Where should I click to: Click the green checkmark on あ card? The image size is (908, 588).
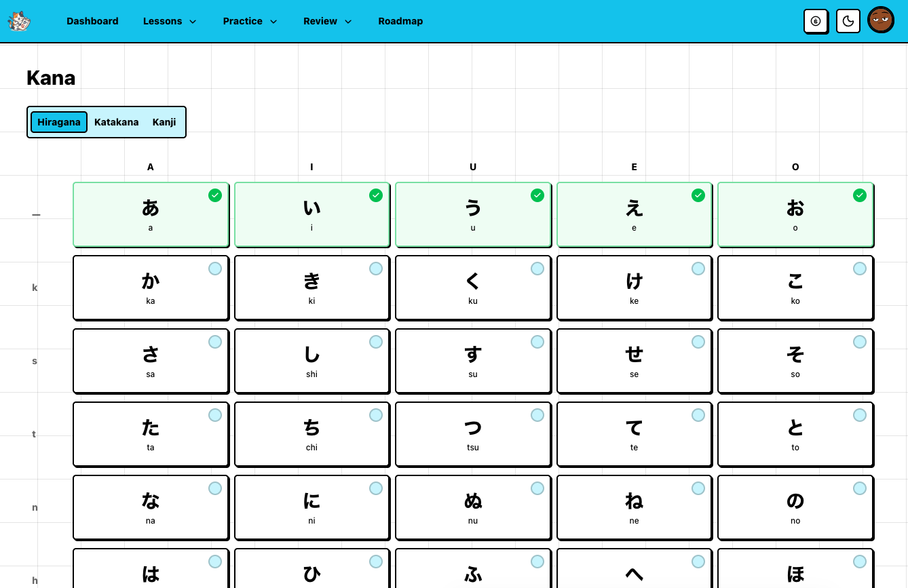[x=215, y=195]
